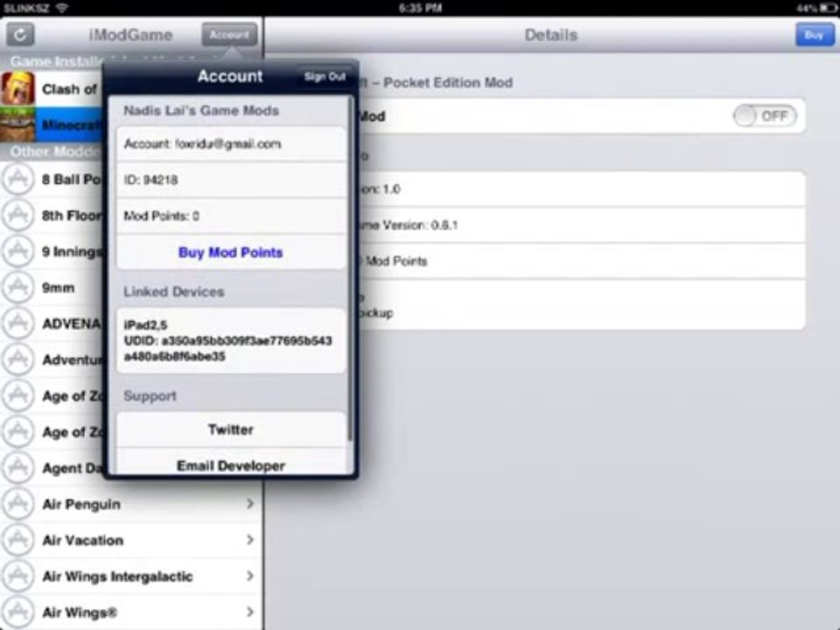The height and width of the screenshot is (630, 840).
Task: Select the Account email row
Action: pos(230,143)
